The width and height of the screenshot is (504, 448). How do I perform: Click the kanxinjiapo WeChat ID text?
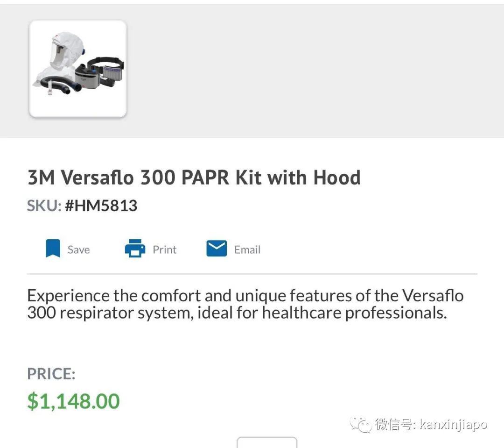pyautogui.click(x=454, y=425)
